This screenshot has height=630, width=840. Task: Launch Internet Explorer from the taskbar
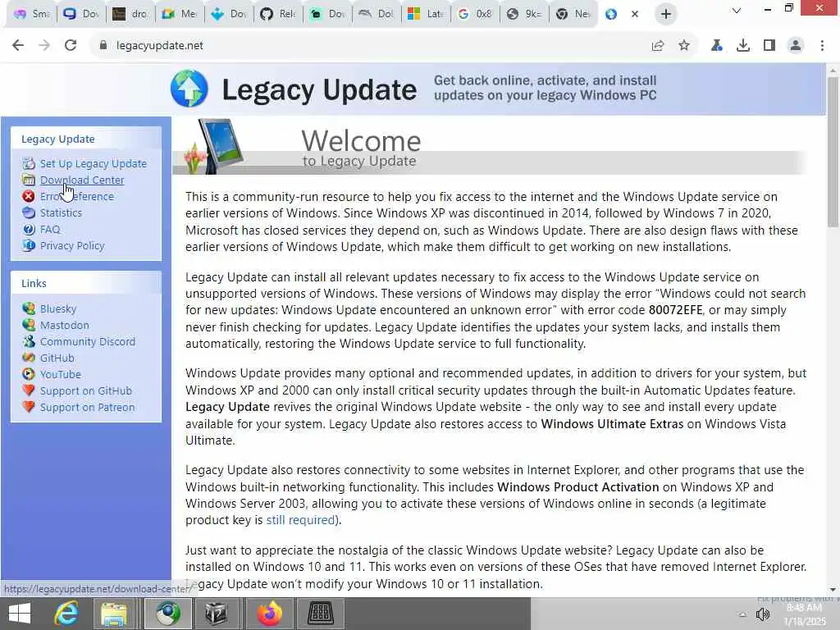click(x=66, y=614)
